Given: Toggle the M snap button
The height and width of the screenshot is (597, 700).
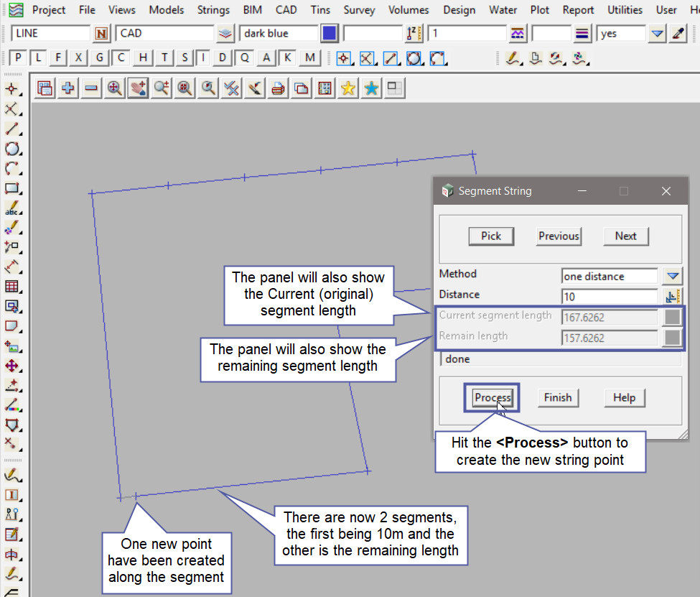Looking at the screenshot, I should tap(309, 58).
